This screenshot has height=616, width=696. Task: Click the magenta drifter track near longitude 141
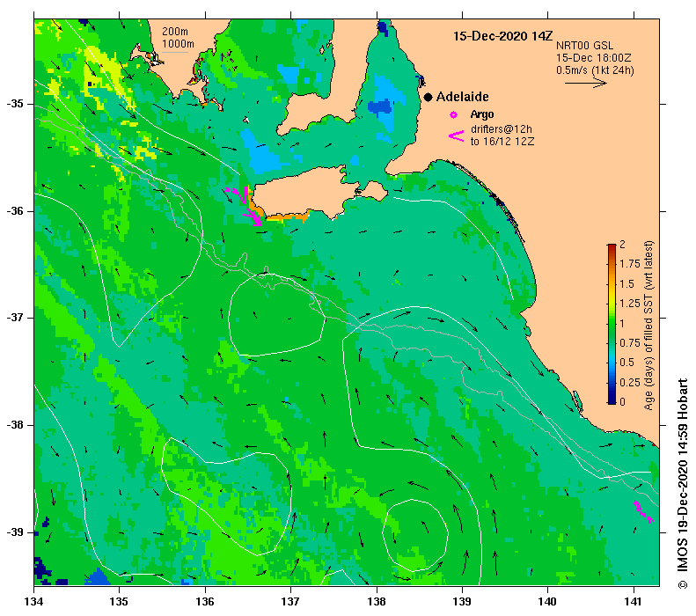(643, 511)
